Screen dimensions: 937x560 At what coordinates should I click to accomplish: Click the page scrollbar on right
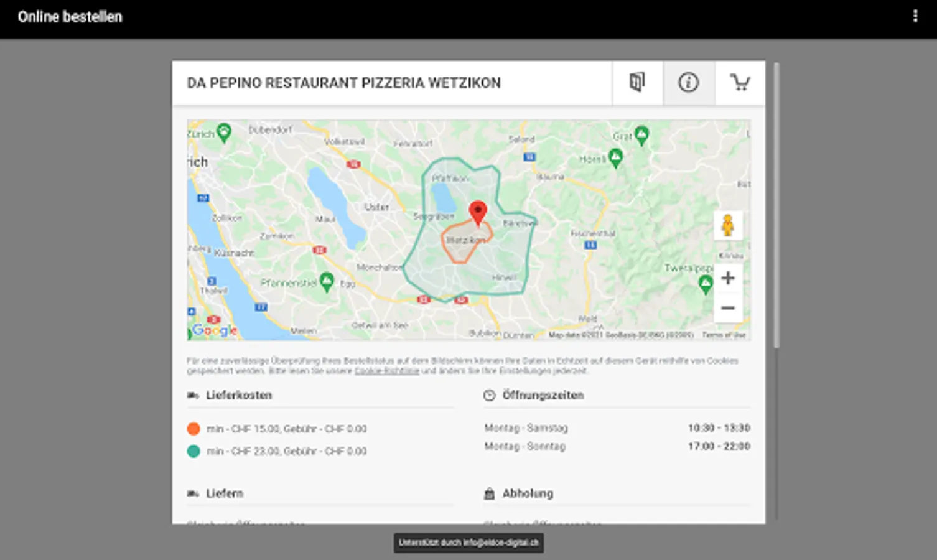776,205
